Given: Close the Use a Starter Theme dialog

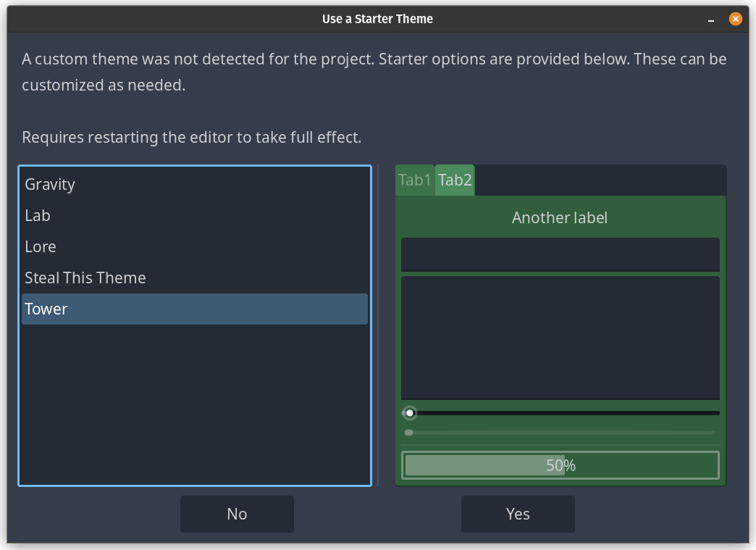Looking at the screenshot, I should pos(735,19).
